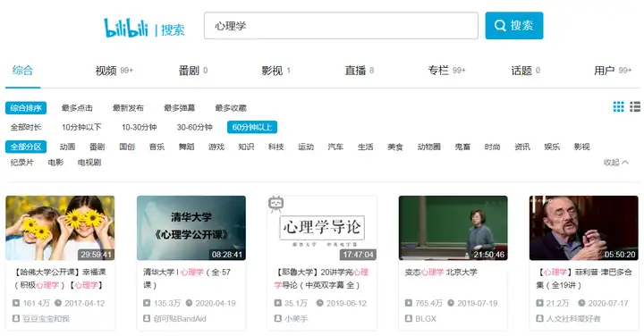Image resolution: width=644 pixels, height=336 pixels.
Task: Click clock icon beside 2020-07-17
Action: click(581, 303)
